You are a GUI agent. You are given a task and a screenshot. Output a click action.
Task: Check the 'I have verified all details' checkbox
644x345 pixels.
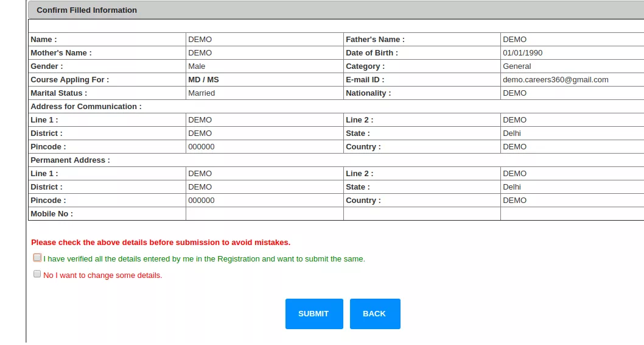[37, 258]
